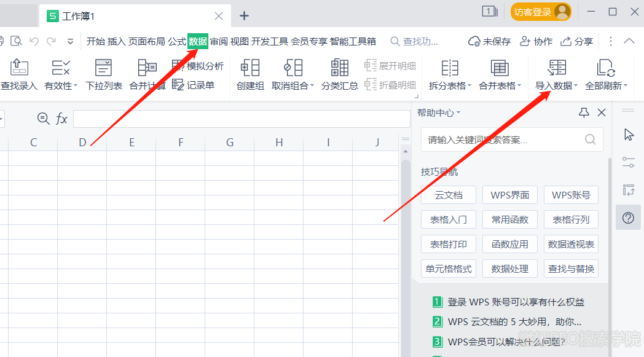Open the 会员专享 tab
The image size is (644, 357).
(309, 42)
